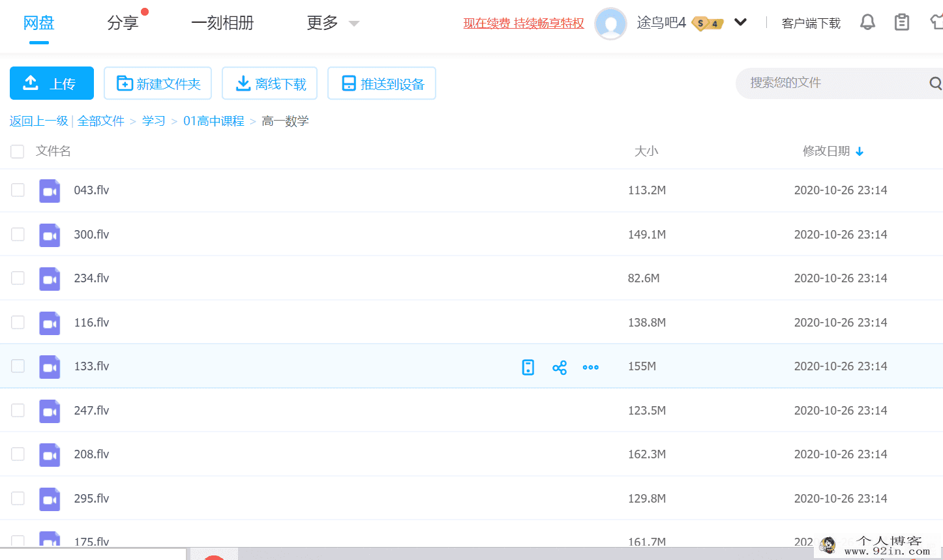Check the box for 234.flv
Screen dimensions: 943x560
coord(18,278)
